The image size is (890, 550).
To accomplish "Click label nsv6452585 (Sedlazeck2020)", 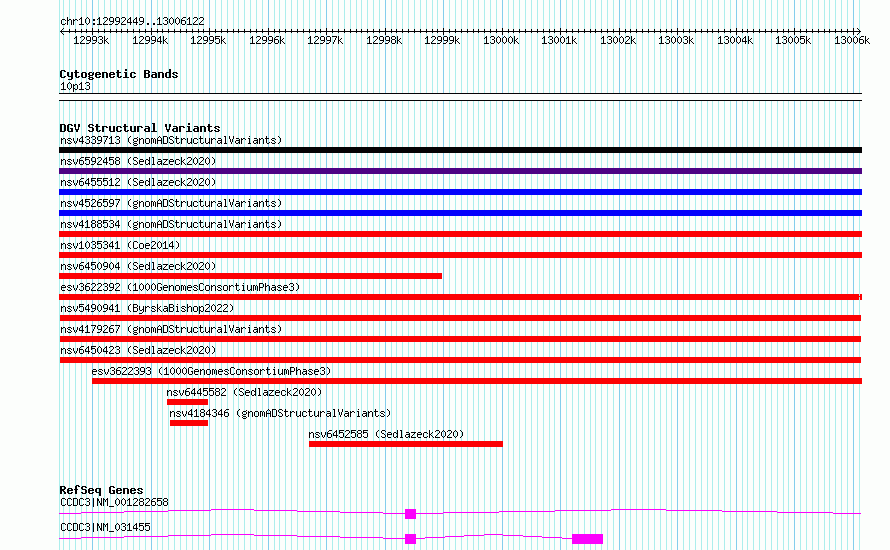I will coord(386,434).
